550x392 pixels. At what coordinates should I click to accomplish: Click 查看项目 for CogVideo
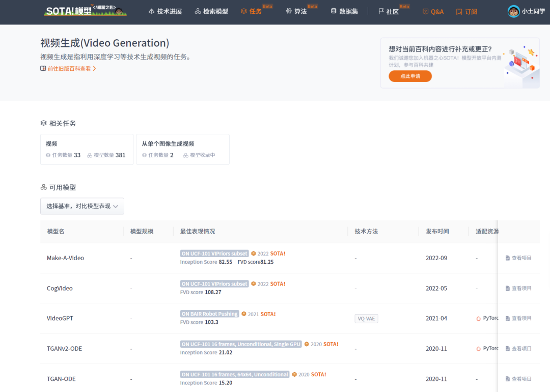(518, 288)
